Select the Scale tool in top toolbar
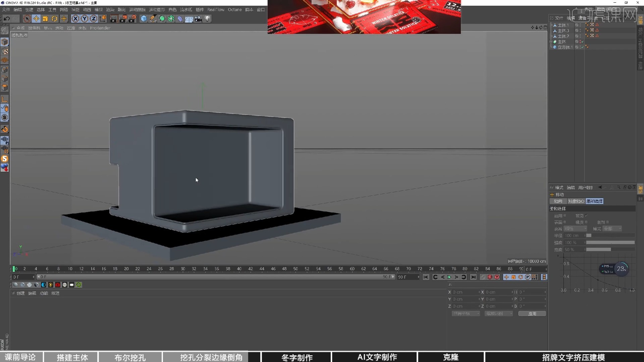Image resolution: width=644 pixels, height=362 pixels. tap(45, 19)
